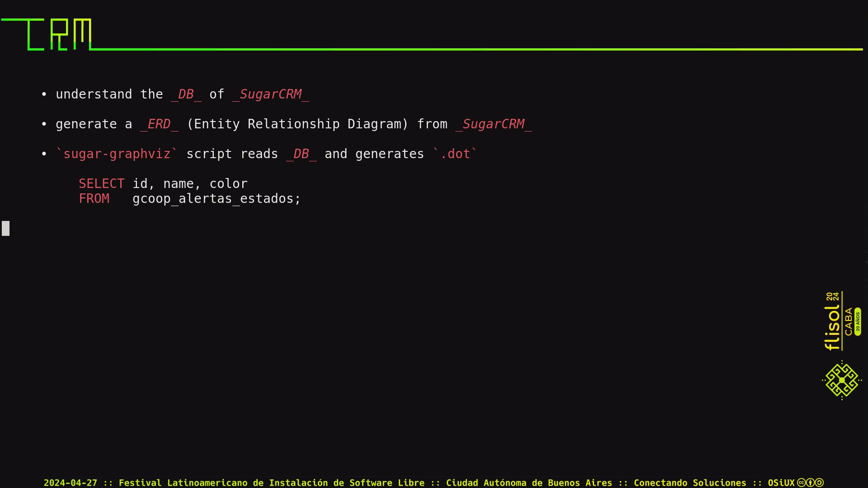Click the green geometric diamond emblem
The height and width of the screenshot is (488, 868).
tap(842, 380)
